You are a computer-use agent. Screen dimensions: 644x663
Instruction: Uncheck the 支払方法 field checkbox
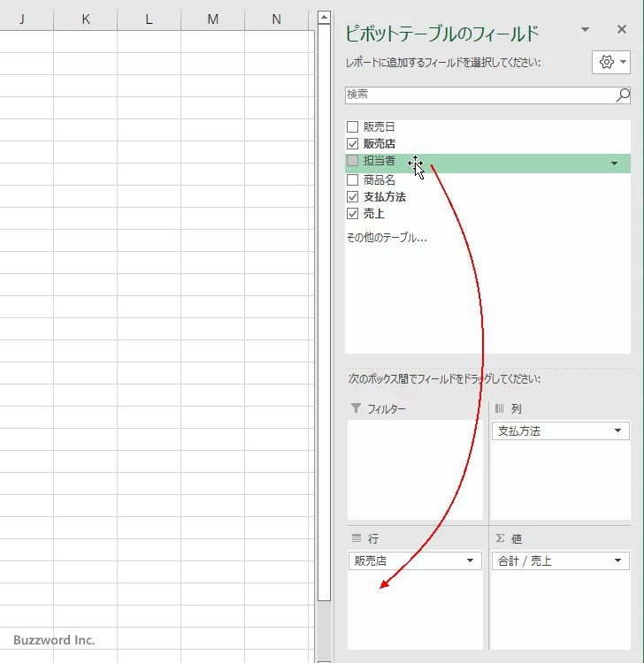point(352,196)
